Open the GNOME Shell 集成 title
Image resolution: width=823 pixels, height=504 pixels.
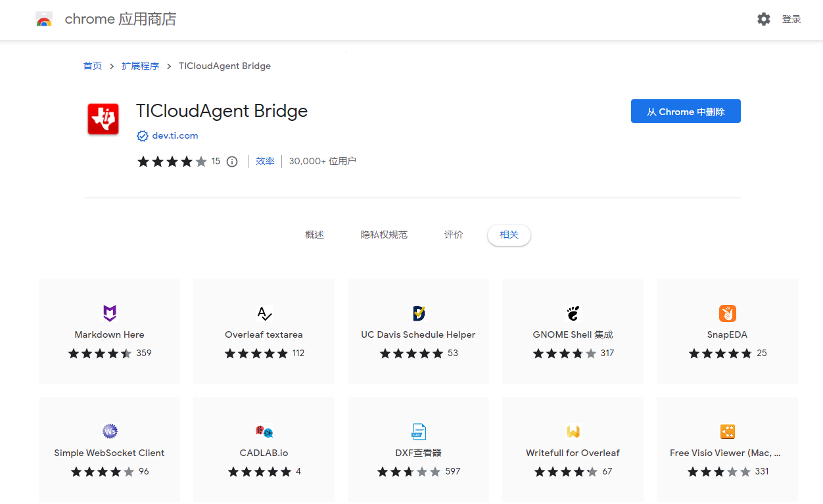[x=573, y=335]
